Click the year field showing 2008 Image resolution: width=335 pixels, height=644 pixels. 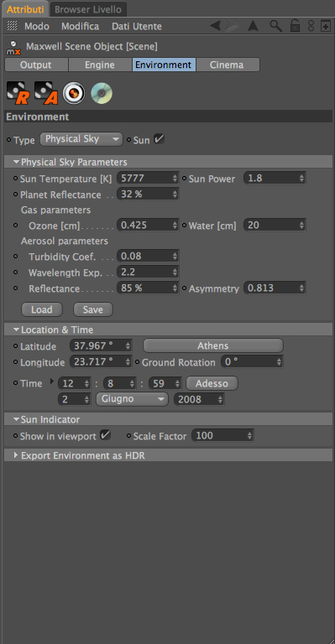199,399
